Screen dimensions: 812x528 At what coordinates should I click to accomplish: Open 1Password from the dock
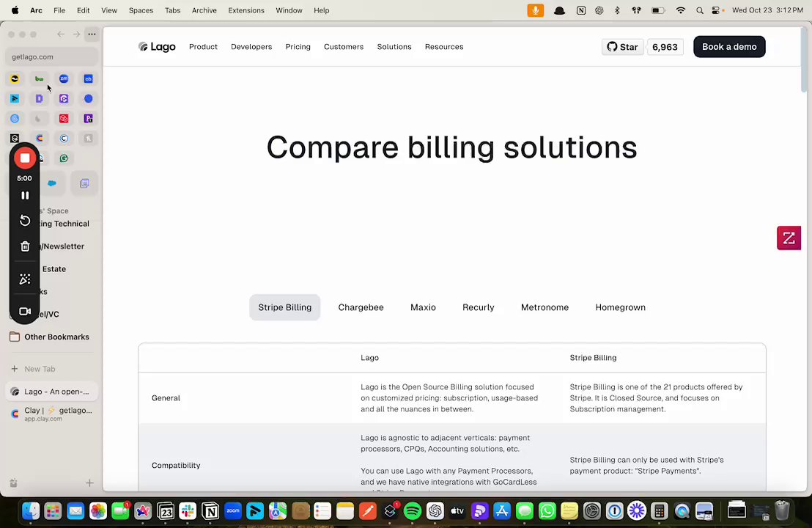[x=615, y=511]
